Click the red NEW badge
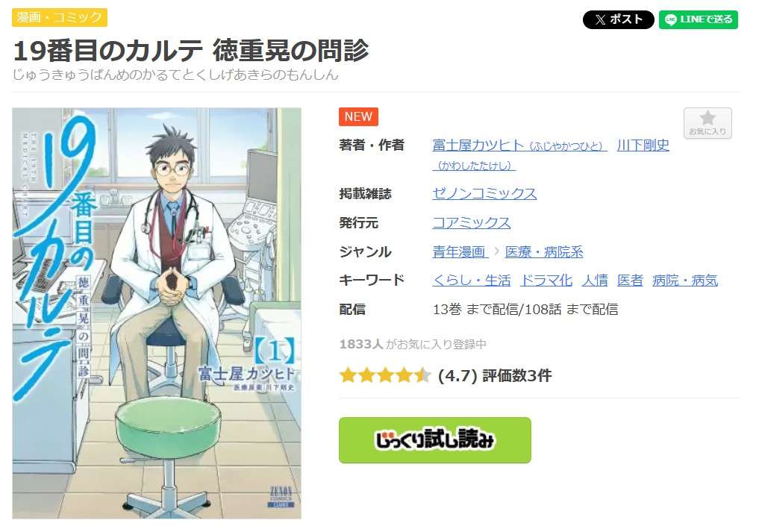 point(358,116)
